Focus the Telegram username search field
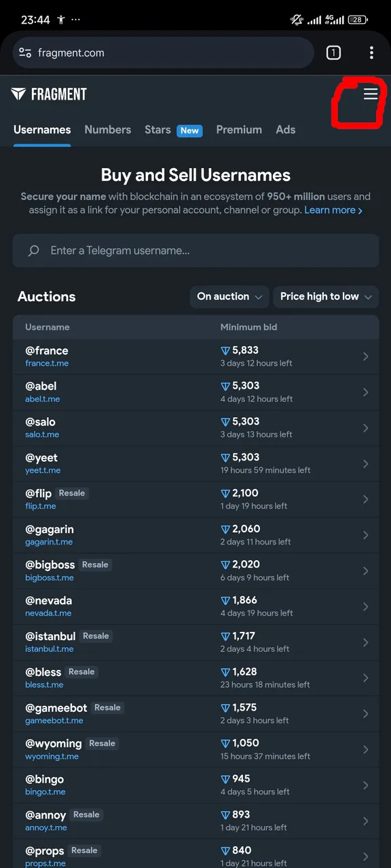 195,251
